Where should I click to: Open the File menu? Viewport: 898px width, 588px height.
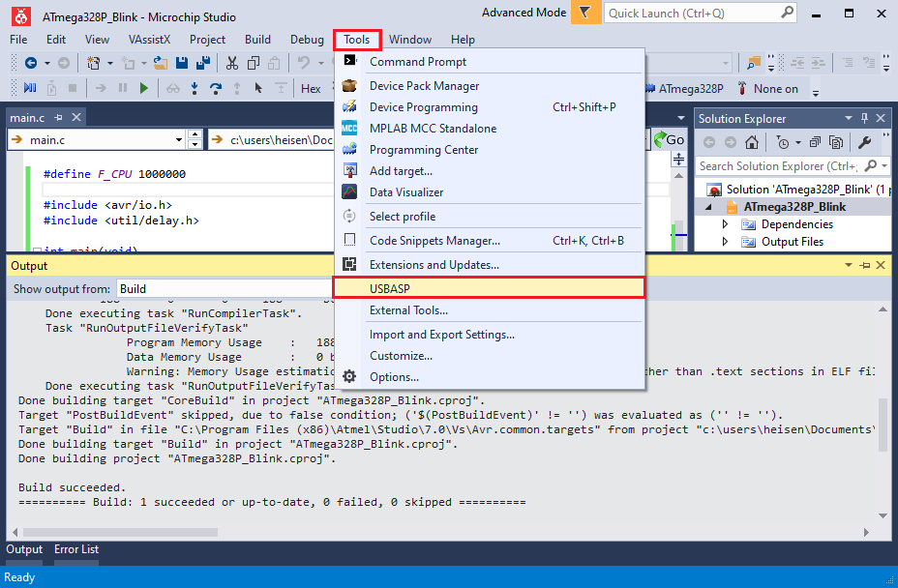(x=18, y=40)
